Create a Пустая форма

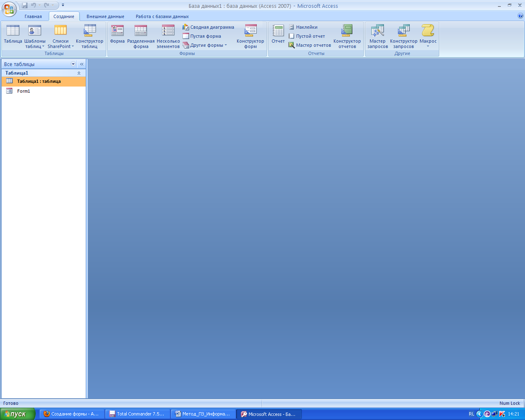[x=202, y=36]
